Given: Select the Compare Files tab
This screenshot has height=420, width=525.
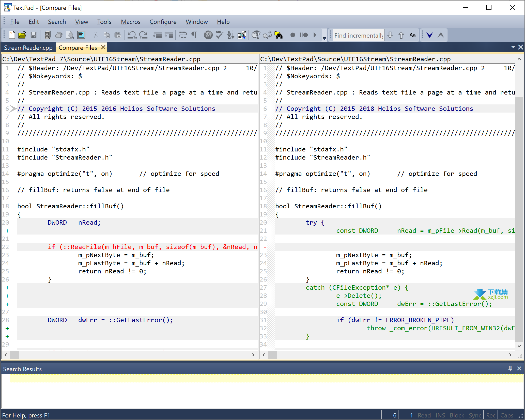Looking at the screenshot, I should tap(79, 47).
